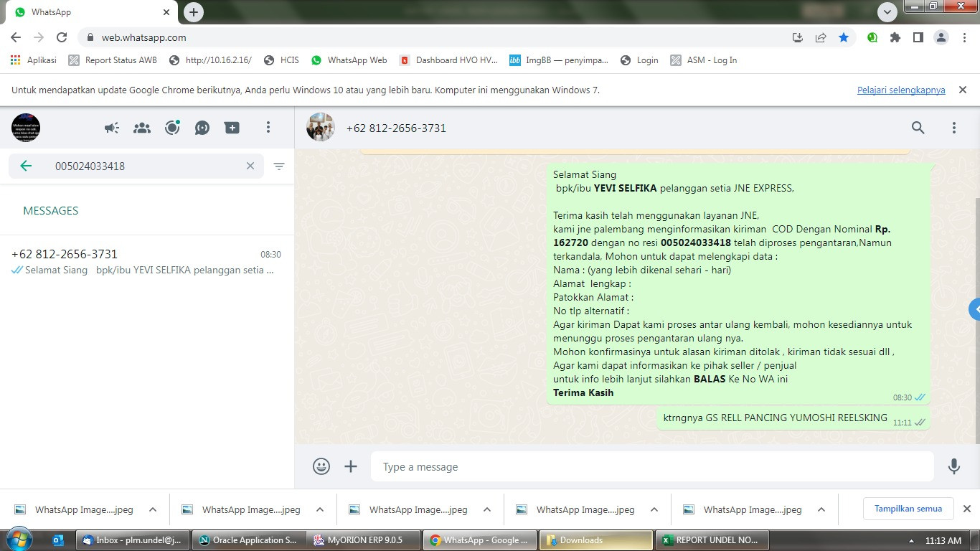Reload the WhatsApp page
This screenshot has width=980, height=551.
(62, 37)
